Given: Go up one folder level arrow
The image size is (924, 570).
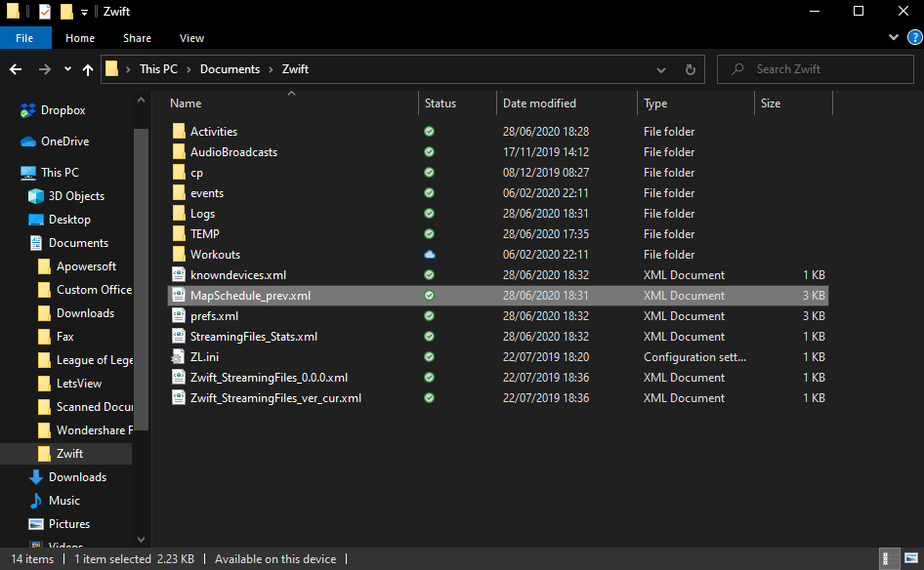Looking at the screenshot, I should [x=88, y=69].
